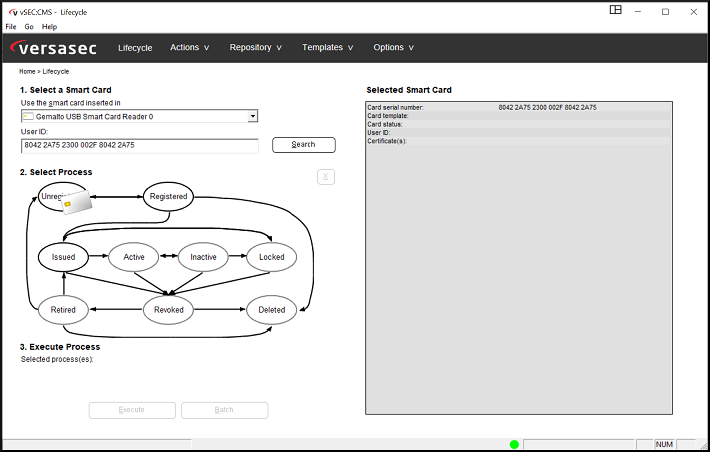
Task: Minimize the vSEC:CMS window
Action: pos(638,12)
